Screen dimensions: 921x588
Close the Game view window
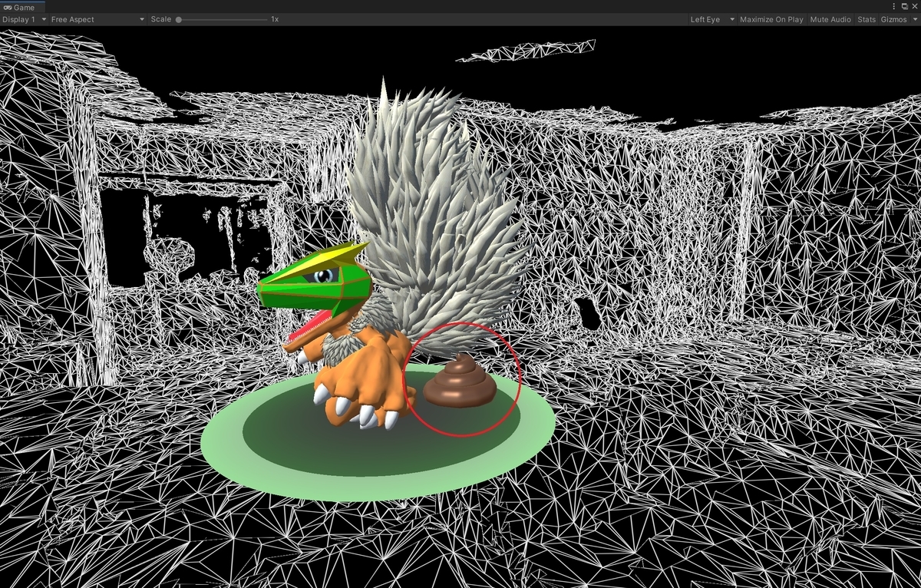click(915, 6)
